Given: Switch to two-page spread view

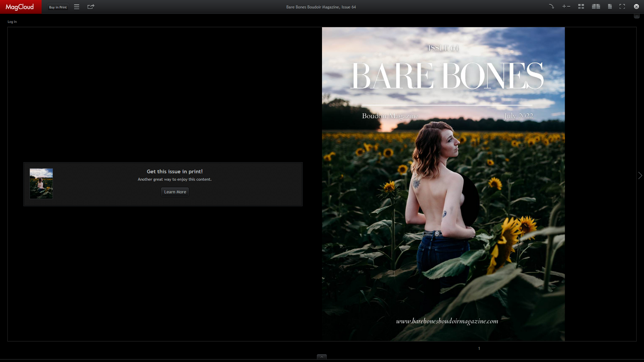Looking at the screenshot, I should (596, 6).
